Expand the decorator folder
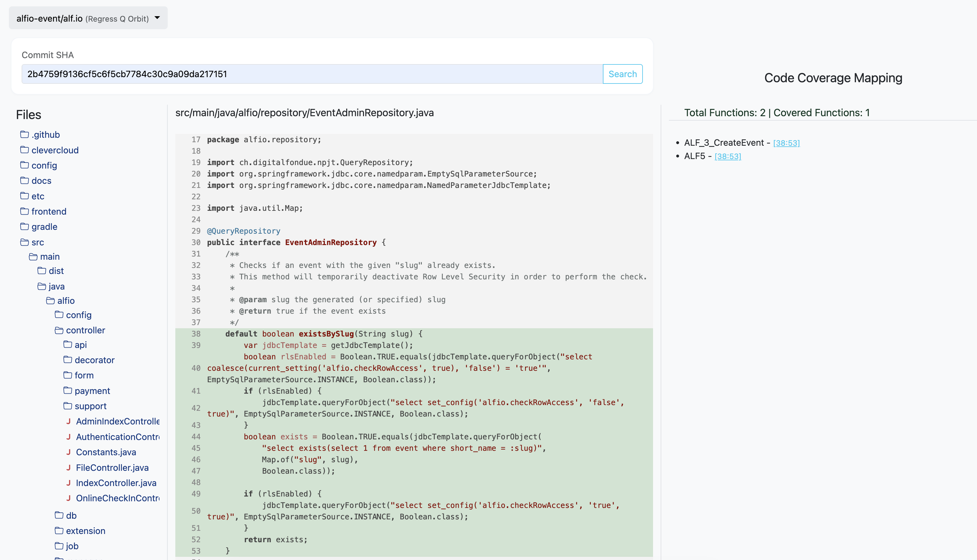 point(95,360)
